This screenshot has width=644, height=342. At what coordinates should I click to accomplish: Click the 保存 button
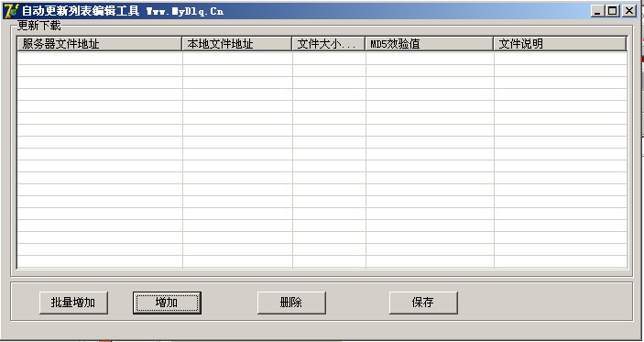point(423,303)
